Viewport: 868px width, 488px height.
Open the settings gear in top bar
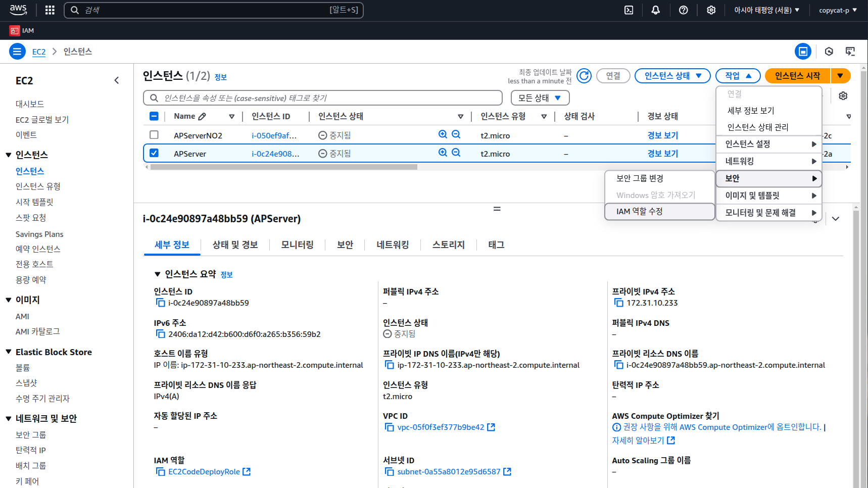(x=711, y=10)
